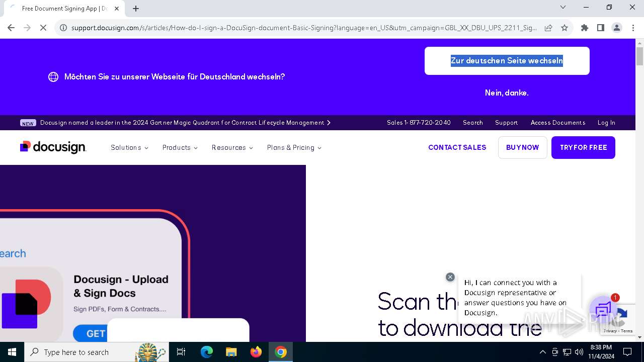View site information icon in address bar
Image resolution: width=644 pixels, height=362 pixels.
[63, 28]
